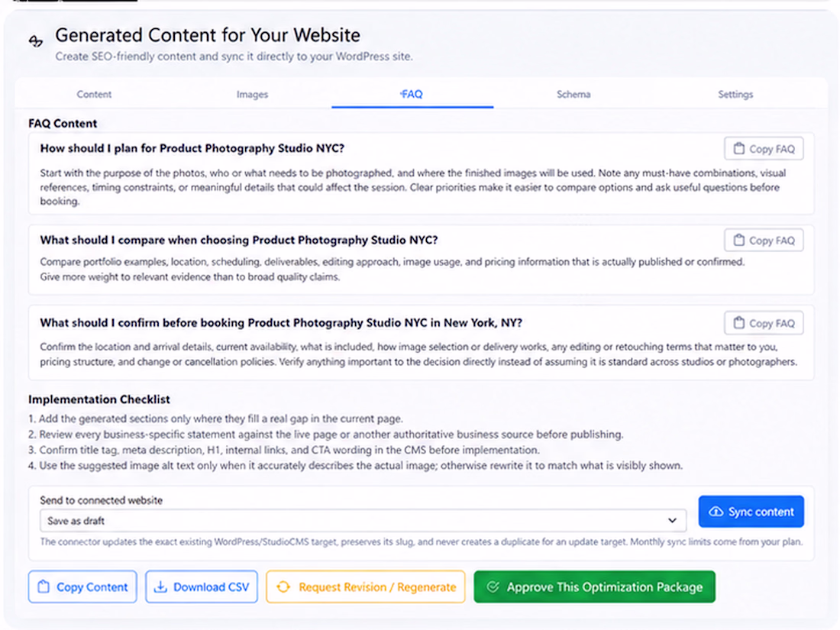Click the answer starting 'Compare portfolio examples'
The width and height of the screenshot is (840, 630).
click(393, 270)
